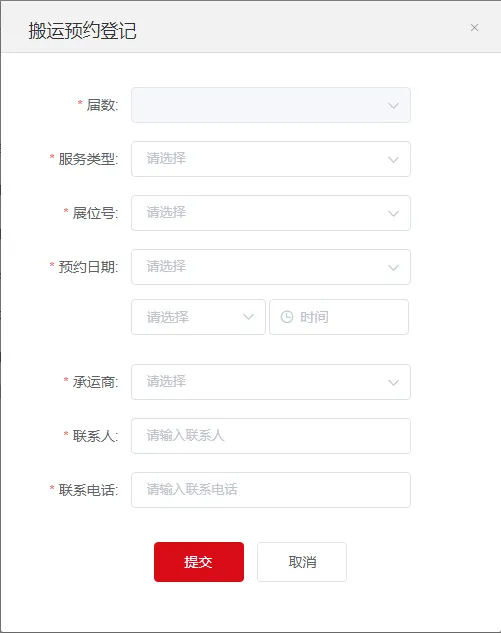
Task: Click the chevron arrow of 届数 field
Action: click(393, 106)
